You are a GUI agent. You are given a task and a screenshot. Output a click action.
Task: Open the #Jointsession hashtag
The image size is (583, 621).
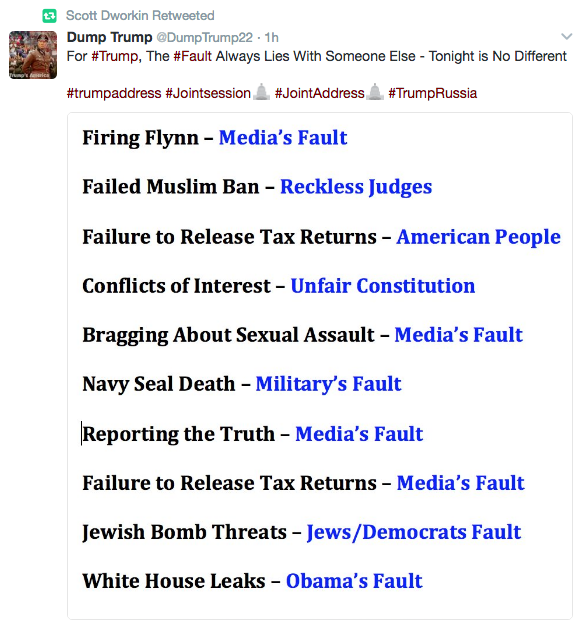point(208,93)
